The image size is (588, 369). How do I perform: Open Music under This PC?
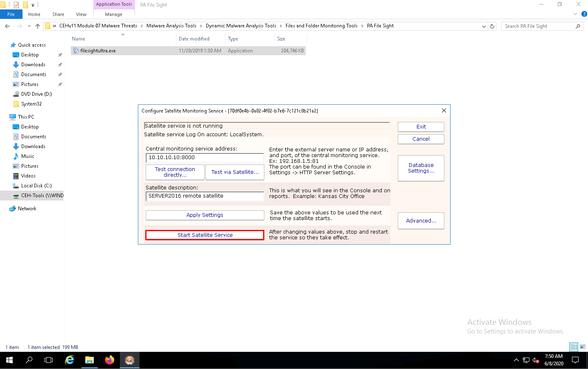tap(27, 156)
